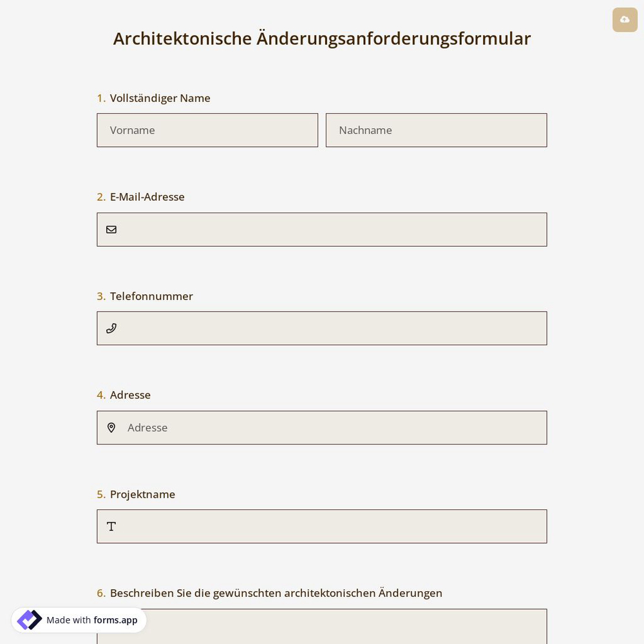This screenshot has height=644, width=644.
Task: Click the phone receiver icon in Telefonnummer field
Action: pos(111,328)
